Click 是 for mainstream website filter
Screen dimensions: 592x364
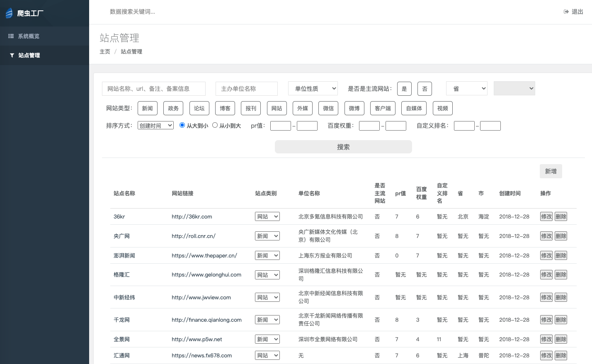(404, 88)
